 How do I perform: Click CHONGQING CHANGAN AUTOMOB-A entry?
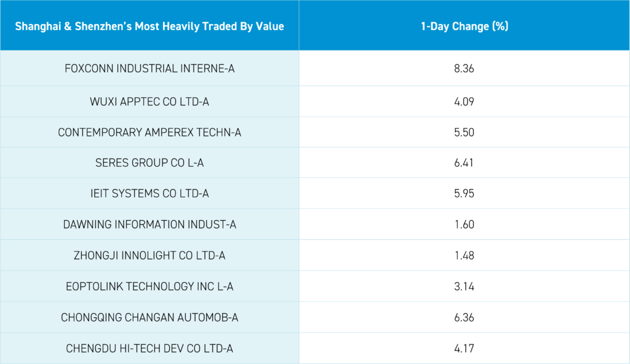(150, 317)
